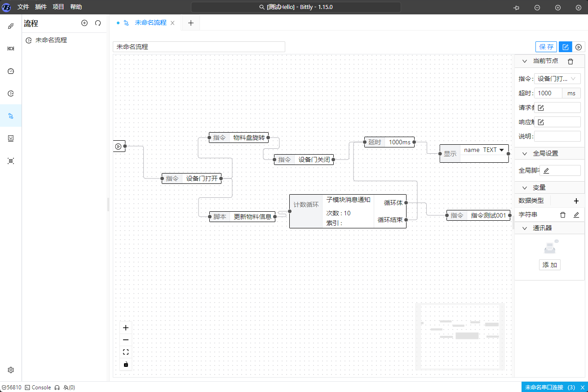Collapse the 变量 section
Screen dimensions: 588x392
(524, 187)
